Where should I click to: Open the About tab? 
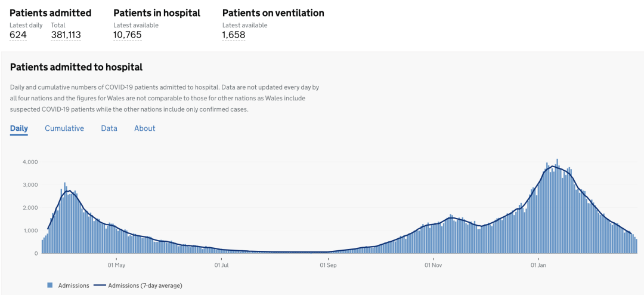coord(144,128)
